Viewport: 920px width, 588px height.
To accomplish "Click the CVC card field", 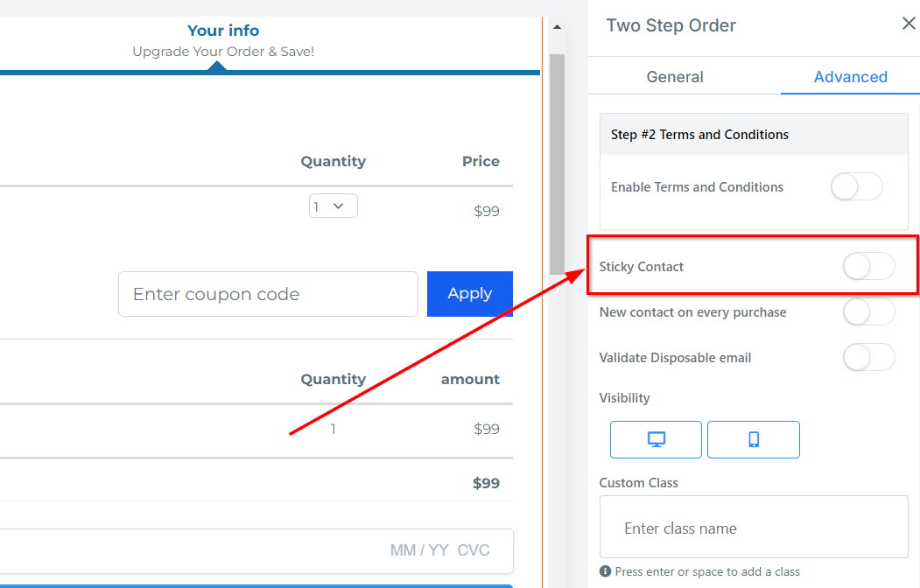I will 474,550.
